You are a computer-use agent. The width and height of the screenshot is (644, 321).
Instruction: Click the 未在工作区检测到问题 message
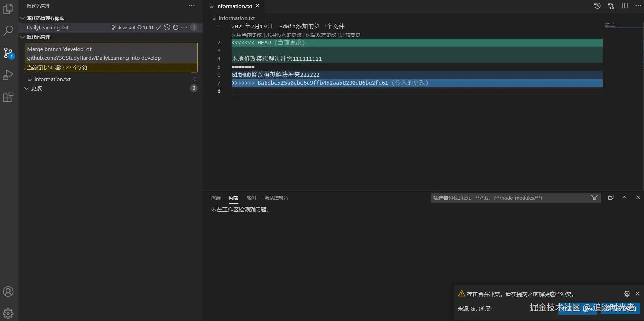241,210
